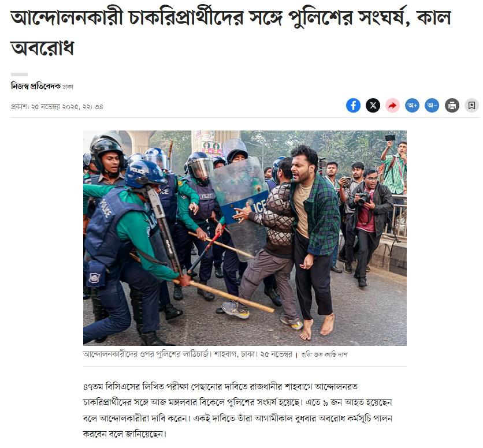The height and width of the screenshot is (448, 483).
Task: Bookmark this article
Action: point(471,106)
